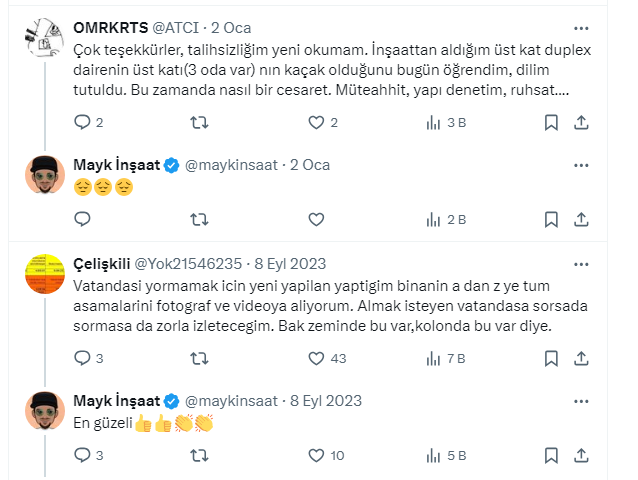Reply to Çelişkili's tweet
Viewport: 638px width, 480px height.
(x=83, y=357)
